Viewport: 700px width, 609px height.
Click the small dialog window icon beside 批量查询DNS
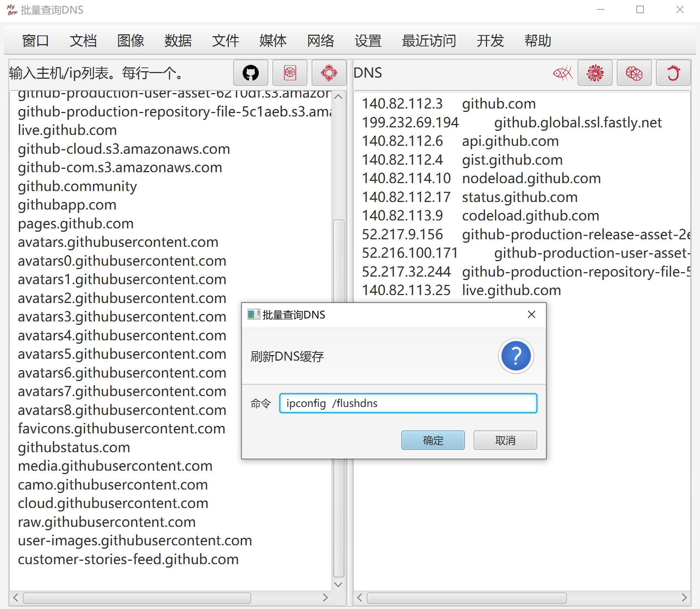click(x=254, y=314)
